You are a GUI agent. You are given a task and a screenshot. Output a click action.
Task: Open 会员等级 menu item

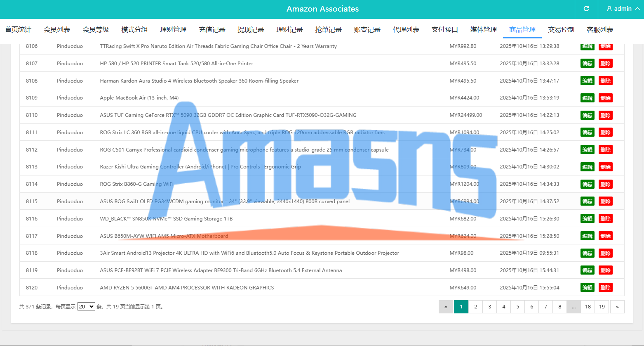click(x=96, y=30)
